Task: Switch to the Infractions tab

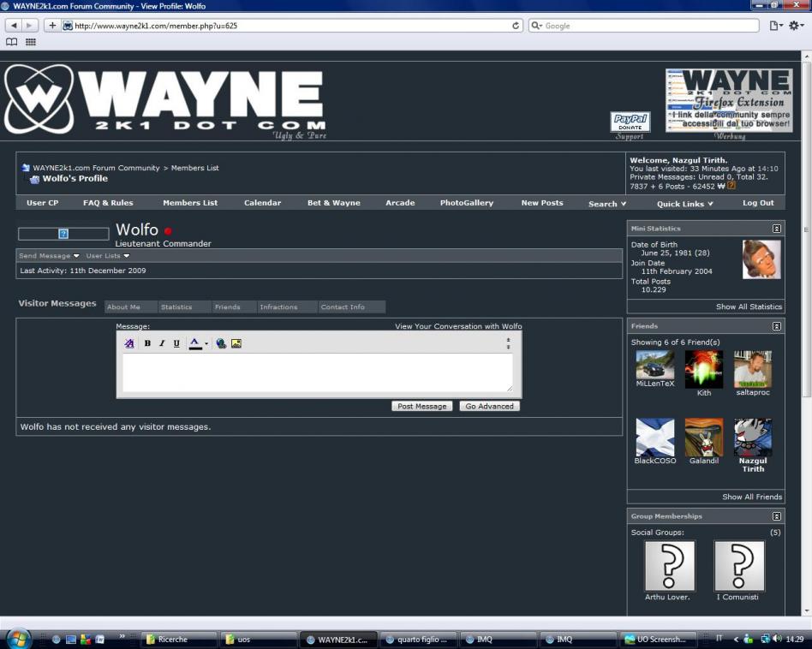Action: click(288, 307)
